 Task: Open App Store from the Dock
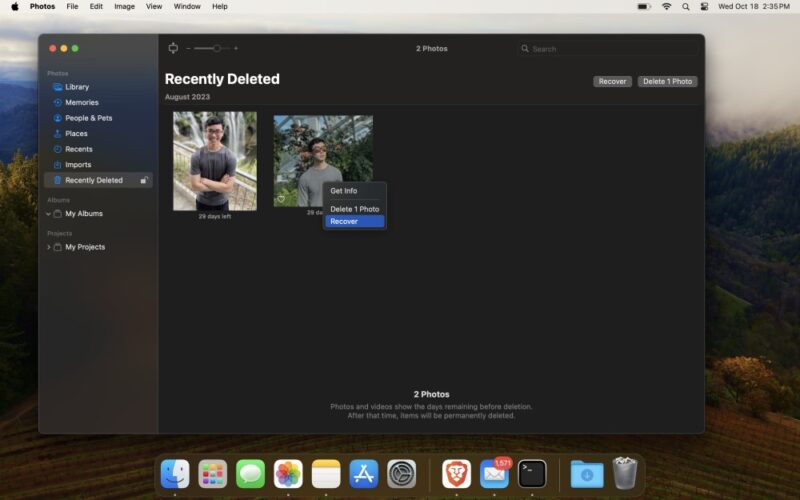click(x=364, y=473)
